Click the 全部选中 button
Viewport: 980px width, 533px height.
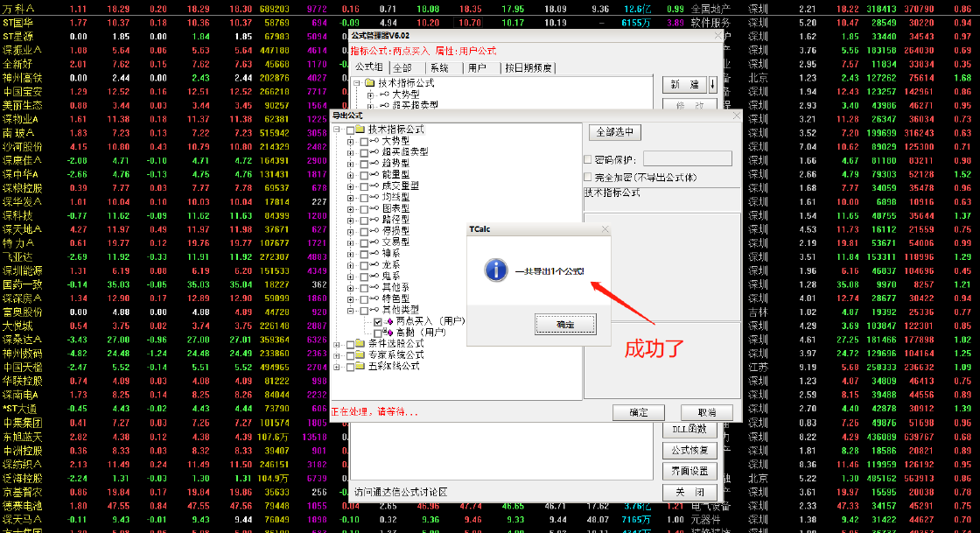(x=615, y=132)
